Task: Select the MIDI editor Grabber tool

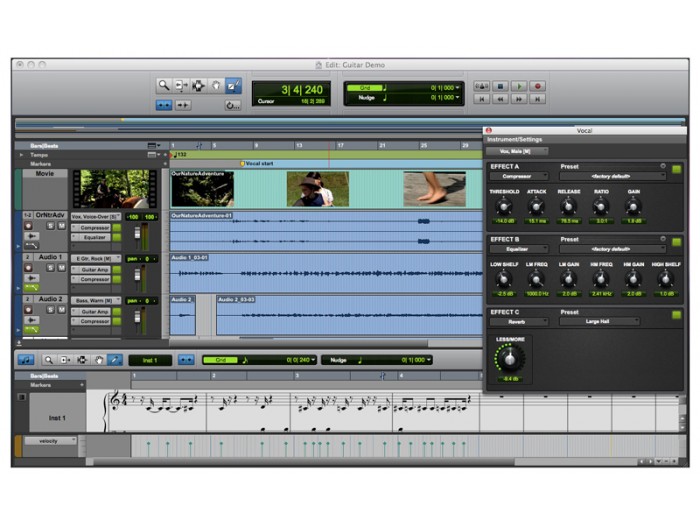Action: [x=98, y=360]
